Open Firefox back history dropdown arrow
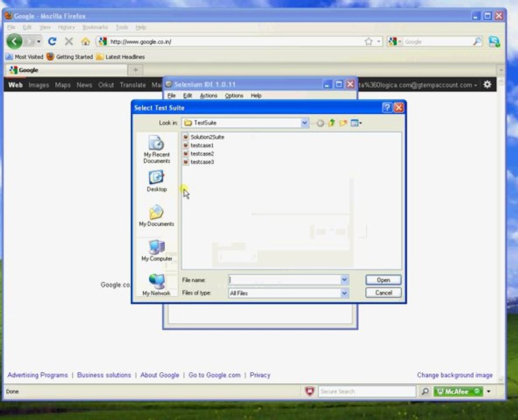518x420 pixels. [x=38, y=41]
